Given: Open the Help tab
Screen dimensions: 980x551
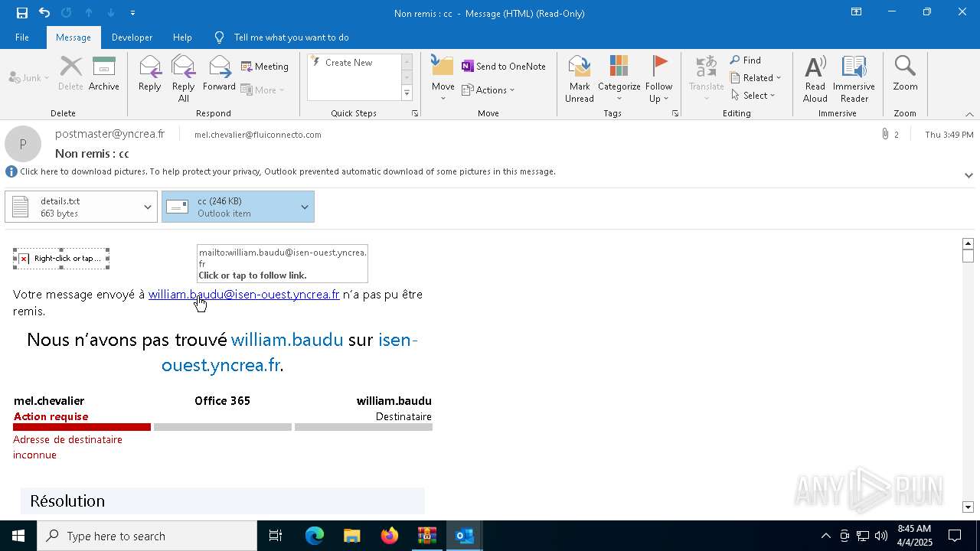Looking at the screenshot, I should point(182,37).
